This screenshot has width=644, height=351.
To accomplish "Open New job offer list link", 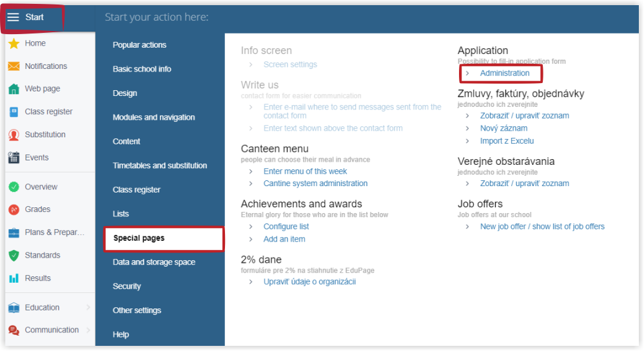I will [x=542, y=227].
